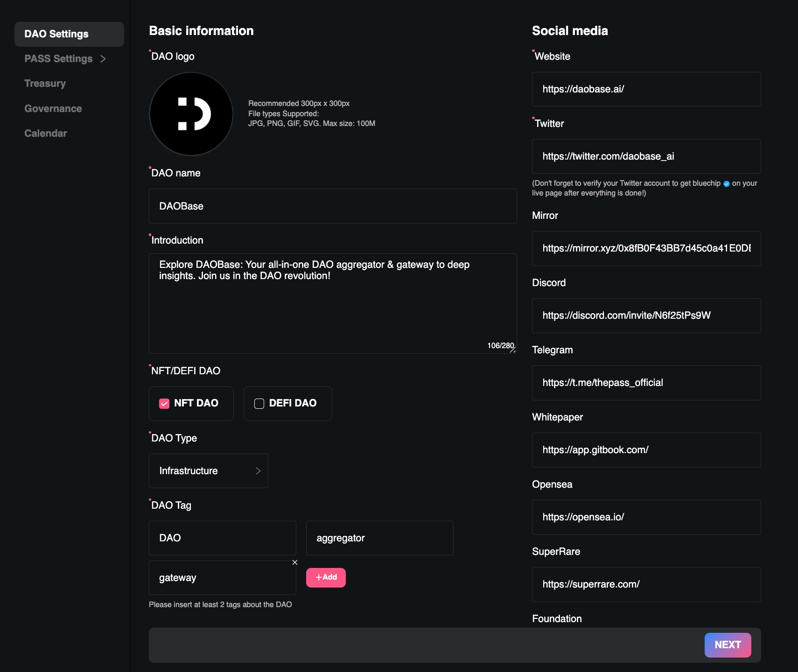Screen dimensions: 798x672
Task: Remove the gateway tag with X icon
Action: tap(295, 562)
